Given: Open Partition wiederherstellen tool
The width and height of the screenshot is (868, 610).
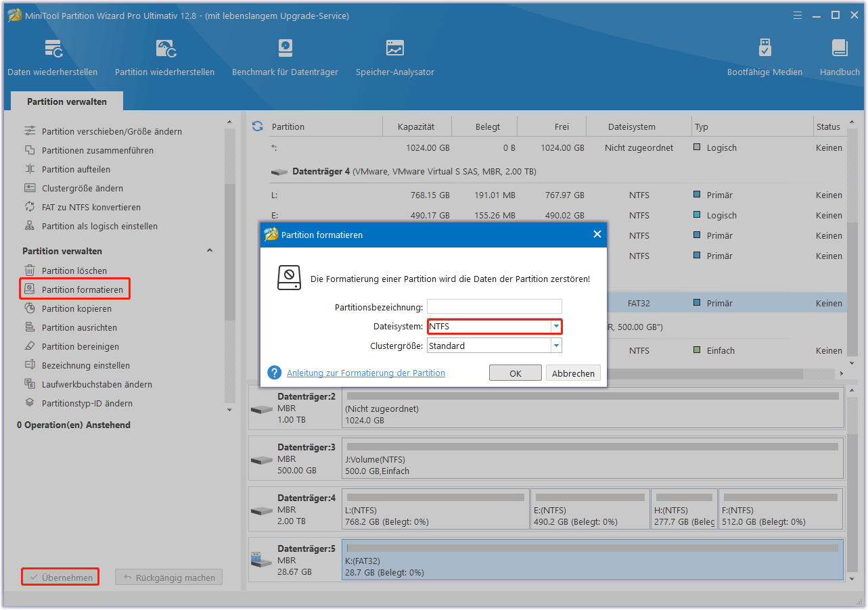Looking at the screenshot, I should tap(164, 57).
